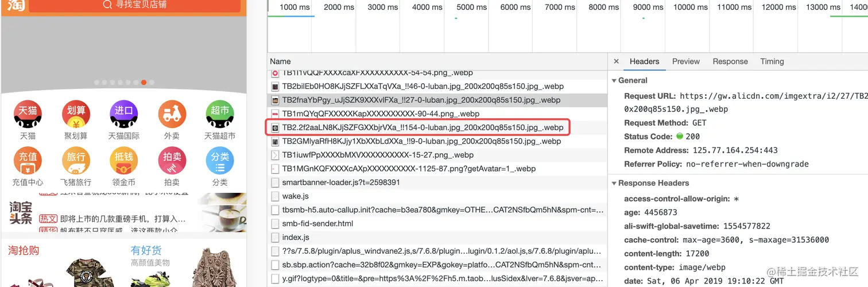Click icon next to TB1mQYqQFXXXXXKap row

276,114
